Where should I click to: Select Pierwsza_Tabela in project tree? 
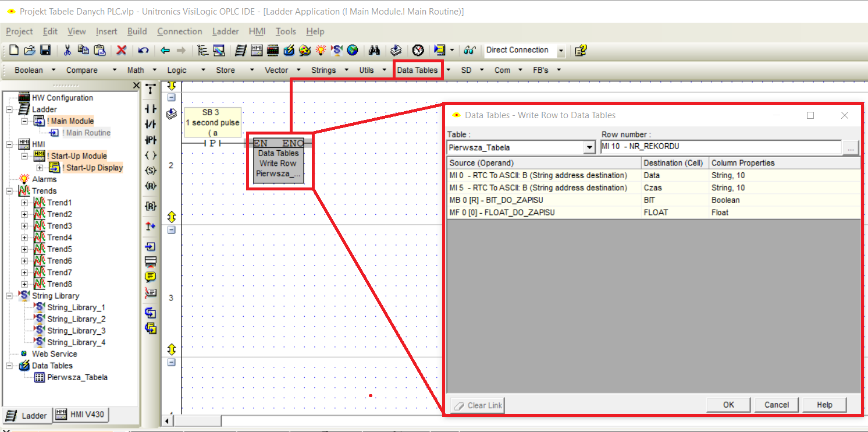(x=77, y=377)
